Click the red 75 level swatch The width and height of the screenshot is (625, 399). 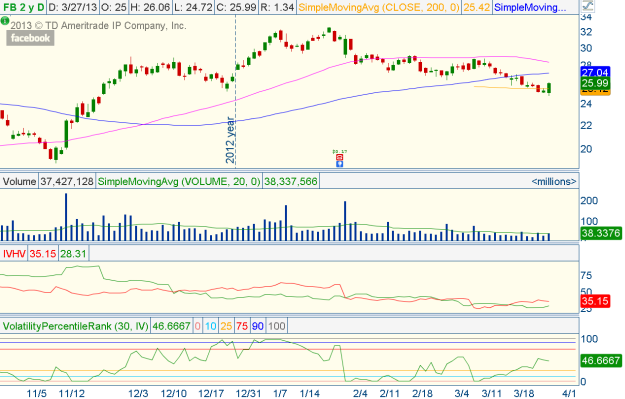click(242, 326)
